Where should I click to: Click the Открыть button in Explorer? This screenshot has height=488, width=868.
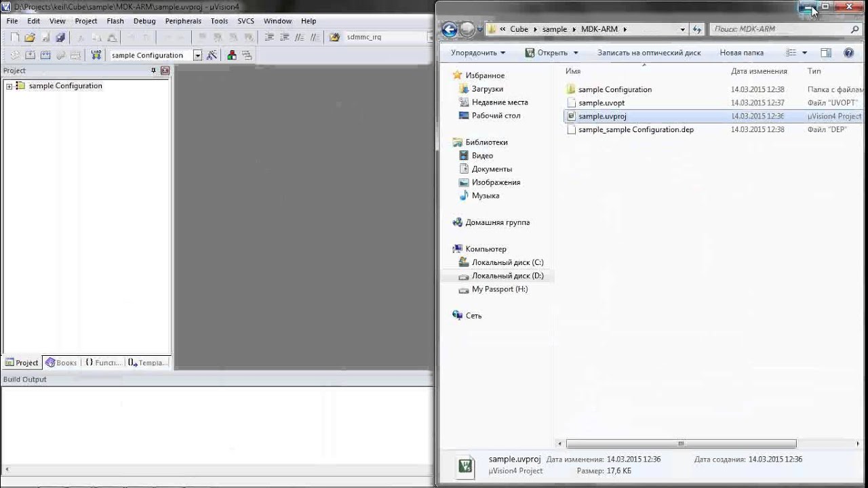(546, 52)
